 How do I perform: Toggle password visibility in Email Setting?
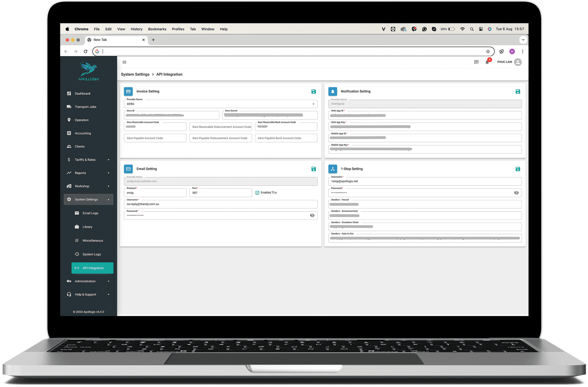(312, 215)
